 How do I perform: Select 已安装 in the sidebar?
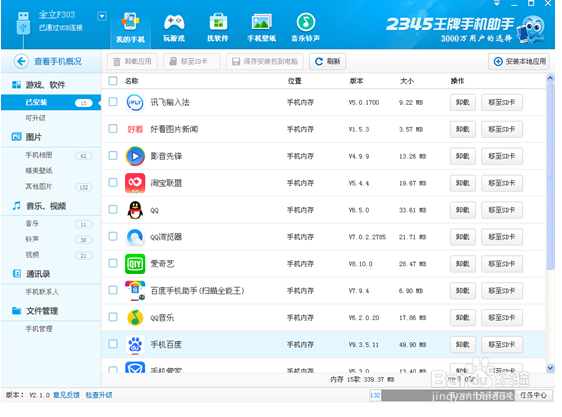point(51,103)
